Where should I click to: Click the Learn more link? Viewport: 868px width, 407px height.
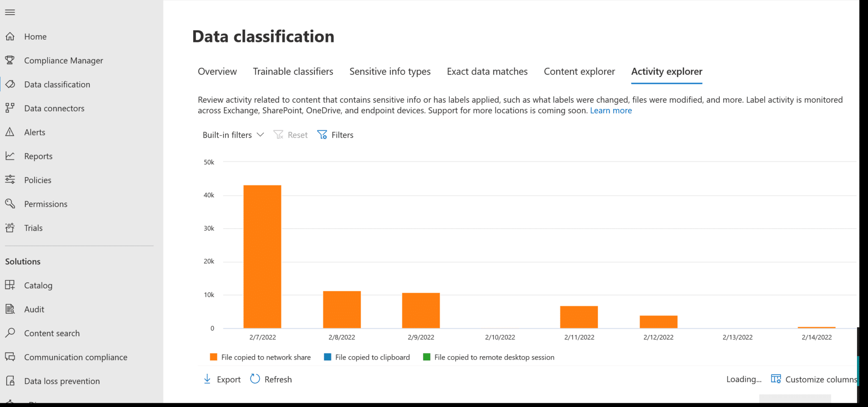pyautogui.click(x=611, y=110)
